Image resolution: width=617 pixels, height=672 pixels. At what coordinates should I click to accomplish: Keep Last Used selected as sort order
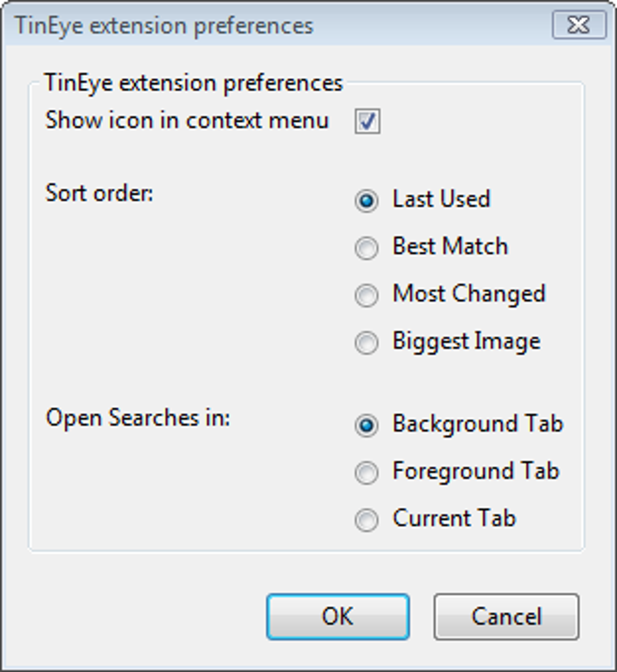pyautogui.click(x=366, y=199)
